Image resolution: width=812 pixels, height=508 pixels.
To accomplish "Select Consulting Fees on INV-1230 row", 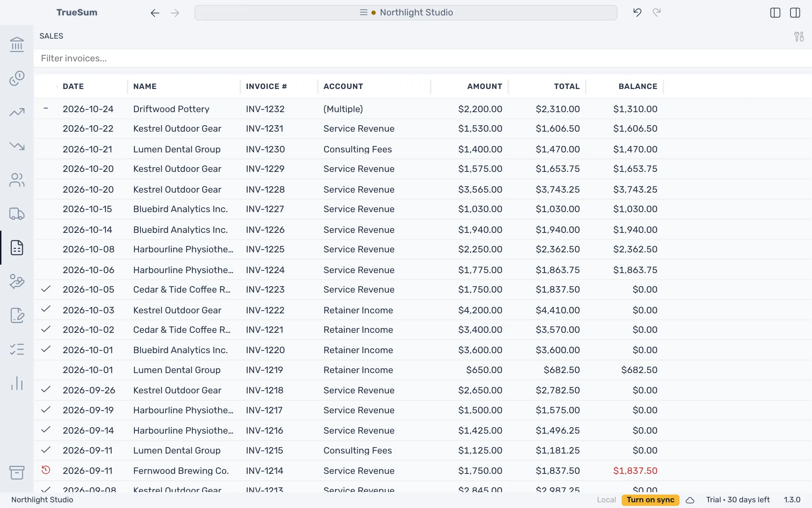I will [358, 149].
